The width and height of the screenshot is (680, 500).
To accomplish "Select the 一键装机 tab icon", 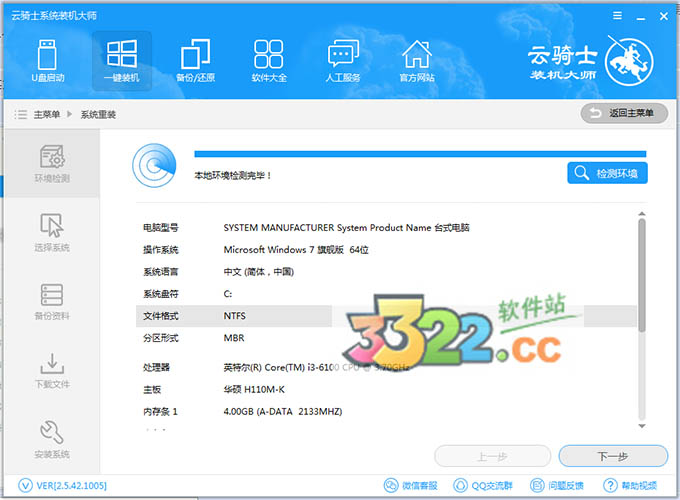I will [x=122, y=61].
